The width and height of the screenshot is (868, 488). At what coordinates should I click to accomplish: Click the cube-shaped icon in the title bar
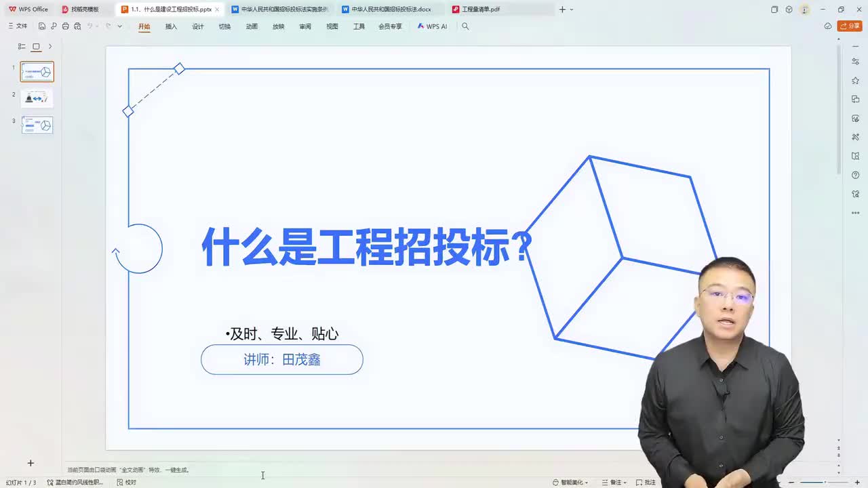coord(789,9)
